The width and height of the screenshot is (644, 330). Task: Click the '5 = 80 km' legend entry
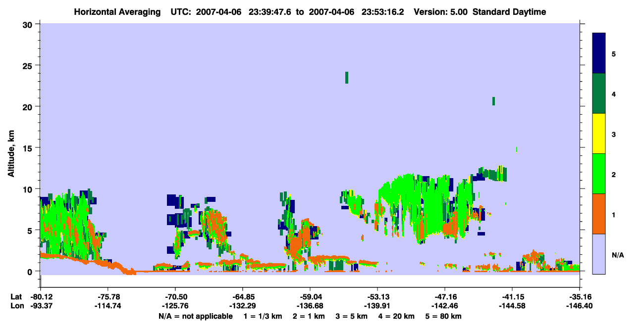(x=444, y=316)
